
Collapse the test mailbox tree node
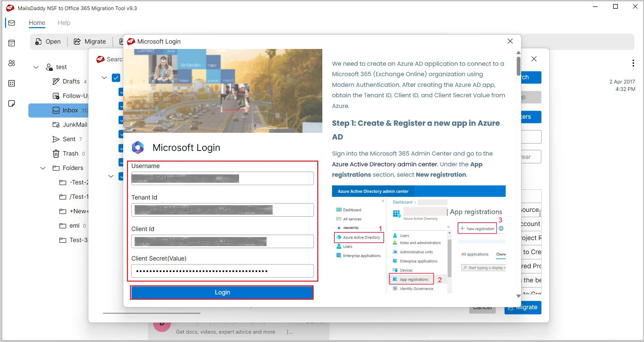pos(36,67)
